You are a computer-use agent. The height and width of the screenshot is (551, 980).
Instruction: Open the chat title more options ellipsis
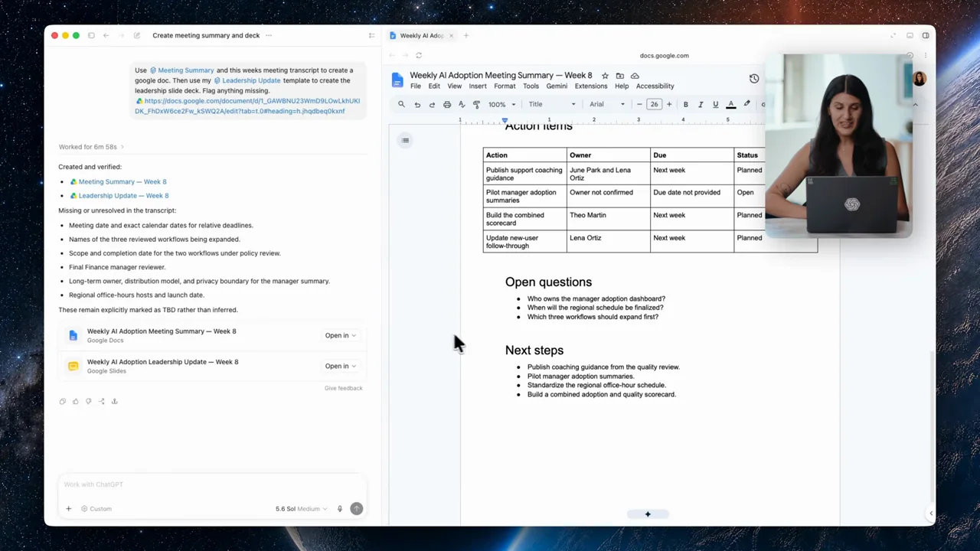269,35
